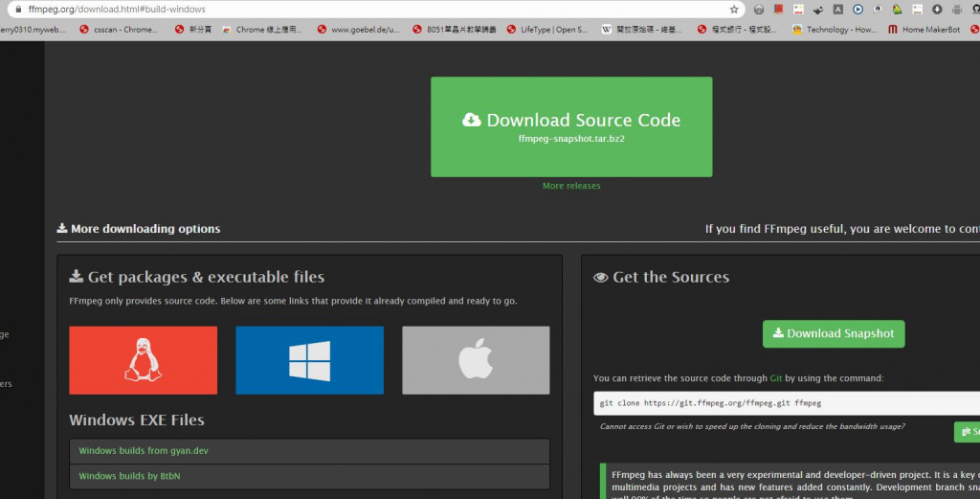This screenshot has height=499, width=980.
Task: Click the grey Android robot extension icon
Action: click(957, 10)
